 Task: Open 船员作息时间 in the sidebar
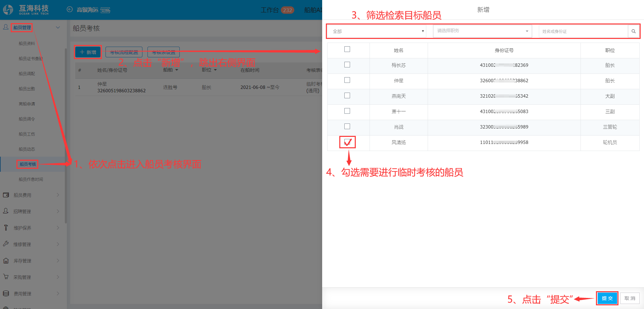[x=31, y=179]
